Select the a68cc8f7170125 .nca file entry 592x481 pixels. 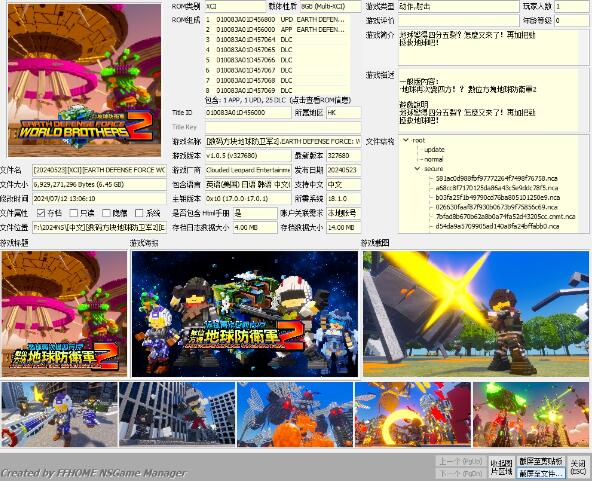(x=496, y=188)
